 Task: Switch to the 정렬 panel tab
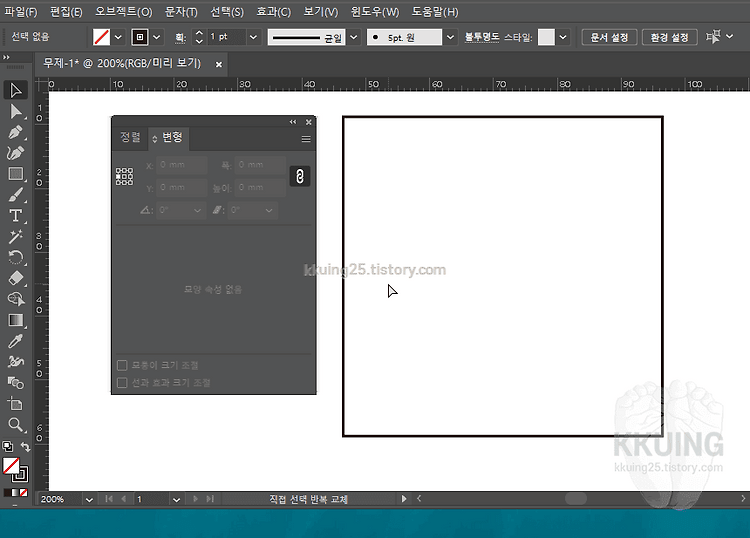click(x=130, y=138)
